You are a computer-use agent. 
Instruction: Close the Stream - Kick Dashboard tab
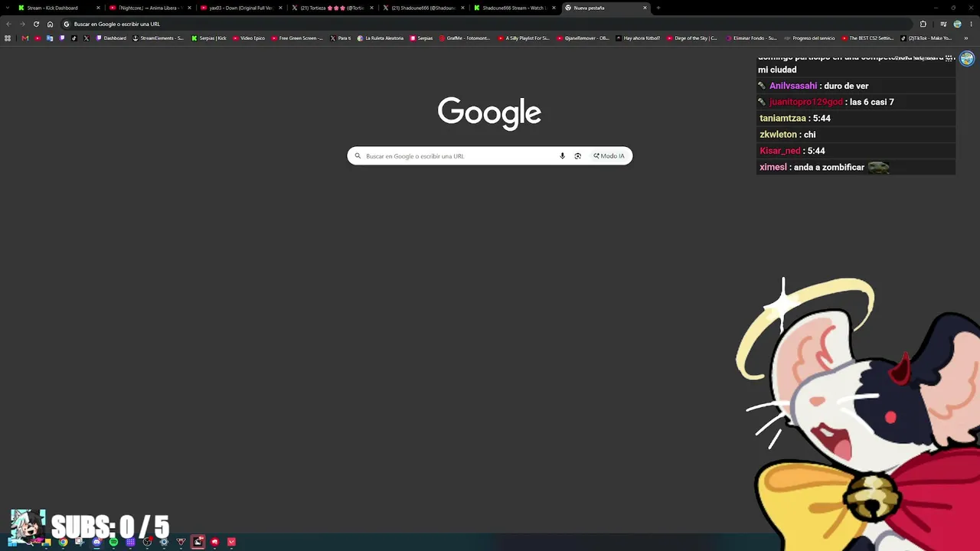(98, 8)
